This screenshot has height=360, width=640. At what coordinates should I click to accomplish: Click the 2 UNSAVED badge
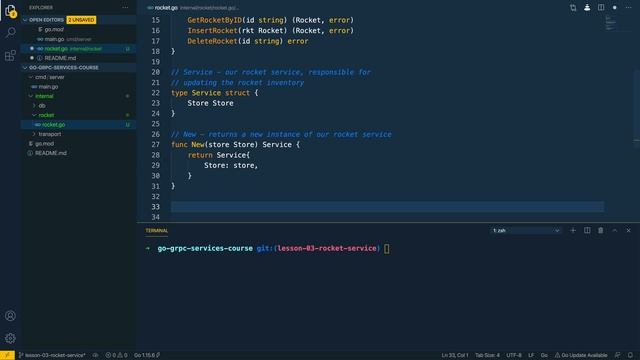[81, 20]
